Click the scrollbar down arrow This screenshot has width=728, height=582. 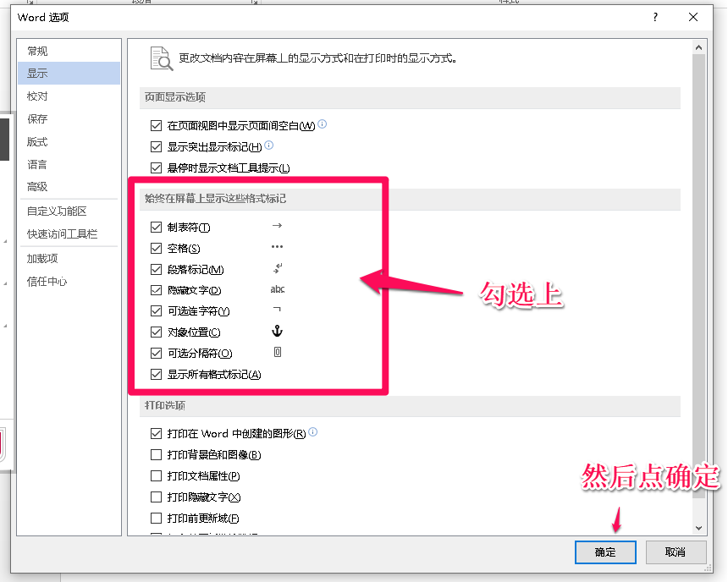click(x=698, y=528)
